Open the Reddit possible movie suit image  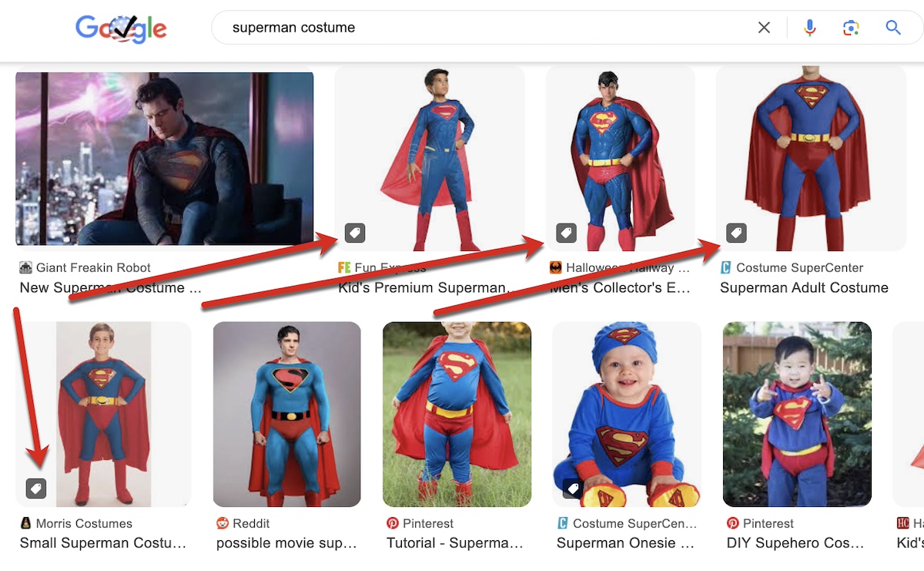click(x=286, y=414)
